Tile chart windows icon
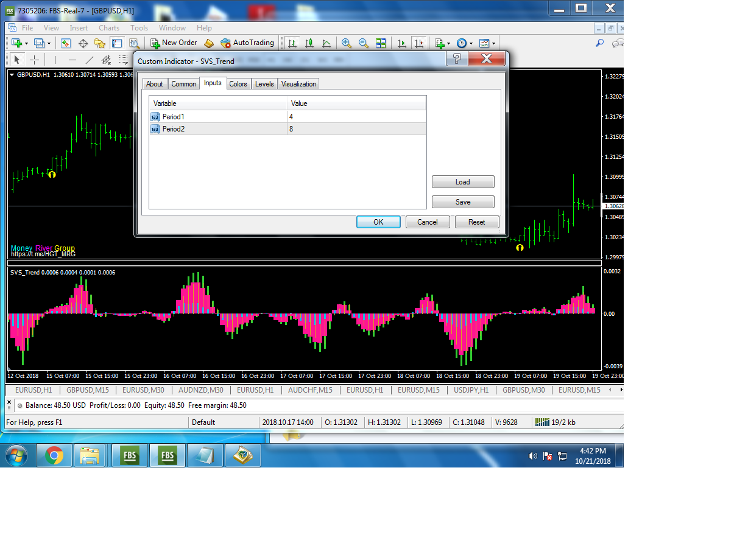This screenshot has height=560, width=748. point(381,43)
